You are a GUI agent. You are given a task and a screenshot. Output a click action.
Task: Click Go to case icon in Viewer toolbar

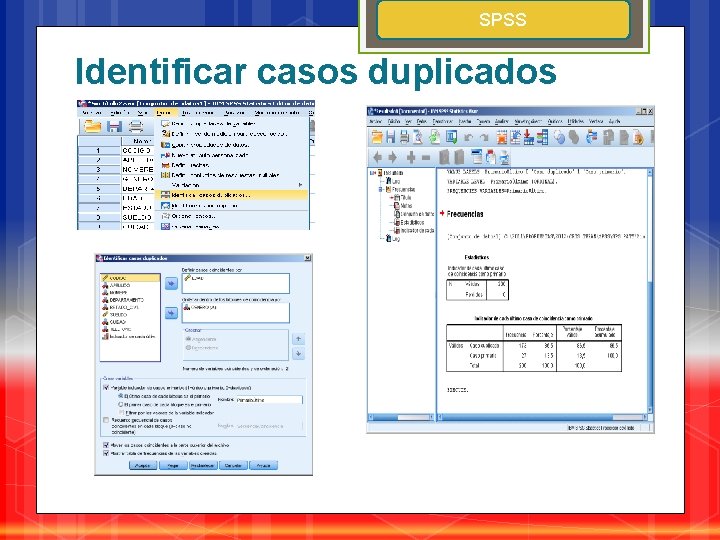(x=515, y=137)
